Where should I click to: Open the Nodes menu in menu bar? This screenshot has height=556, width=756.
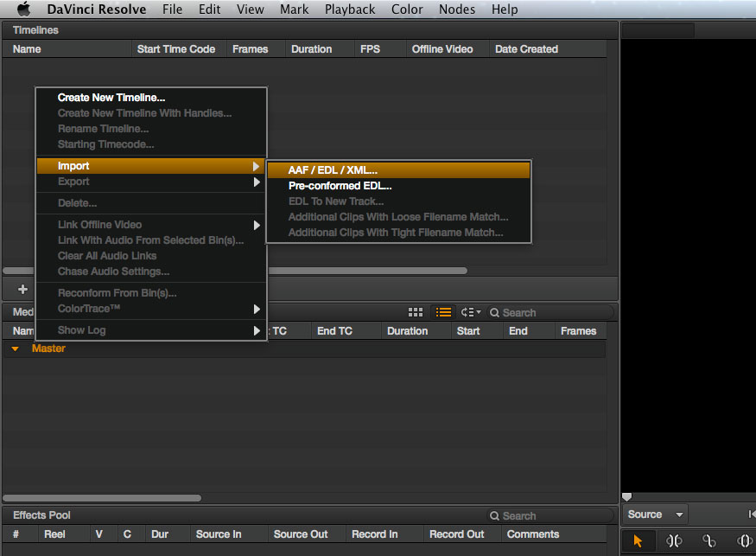(457, 10)
